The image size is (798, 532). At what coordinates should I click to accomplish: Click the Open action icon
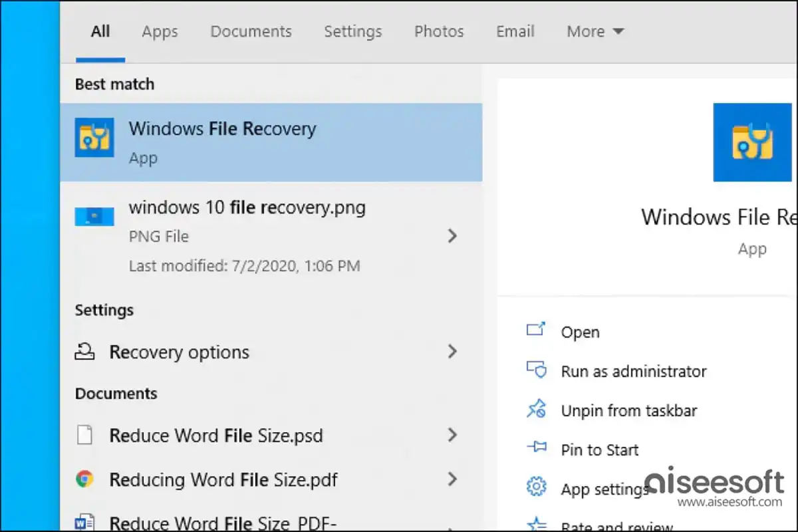point(535,331)
